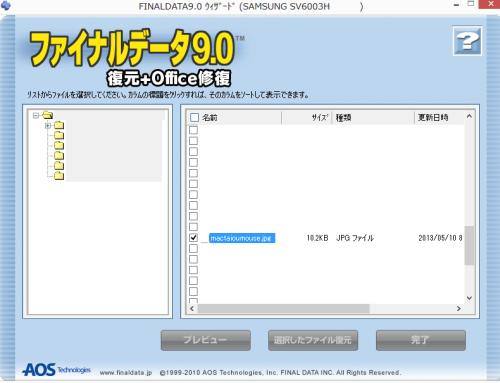Click the JPG ファイル type cell
Screen dimensions: 500x383
pos(355,238)
